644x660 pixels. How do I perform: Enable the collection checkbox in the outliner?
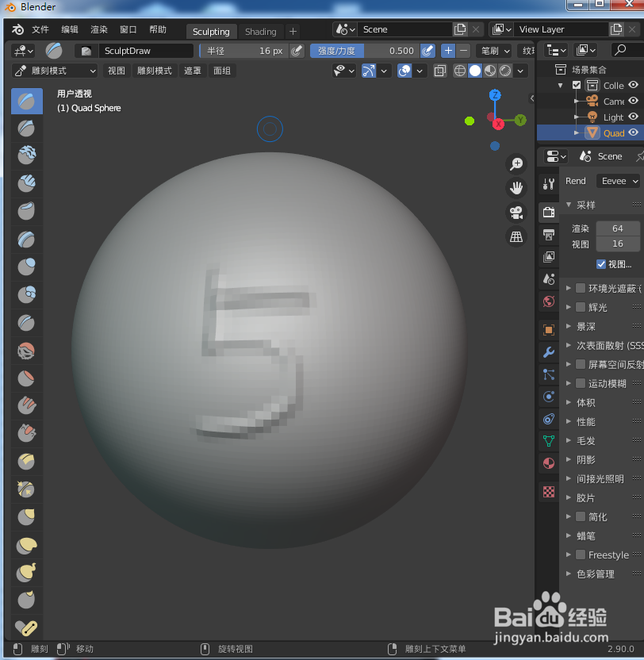point(575,85)
